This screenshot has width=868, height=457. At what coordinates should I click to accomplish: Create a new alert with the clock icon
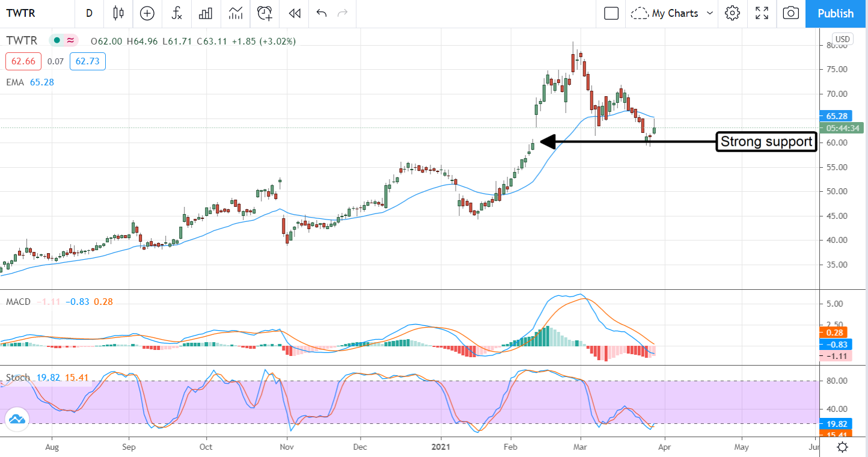264,13
